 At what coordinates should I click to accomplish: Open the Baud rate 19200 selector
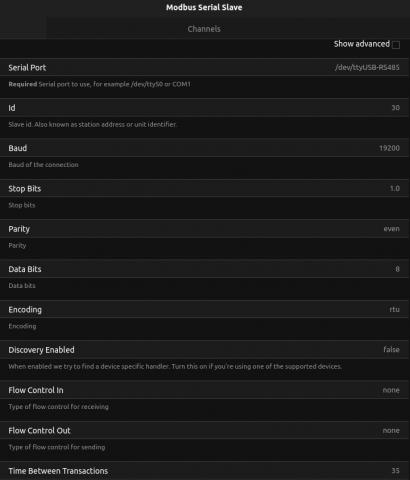tap(389, 148)
